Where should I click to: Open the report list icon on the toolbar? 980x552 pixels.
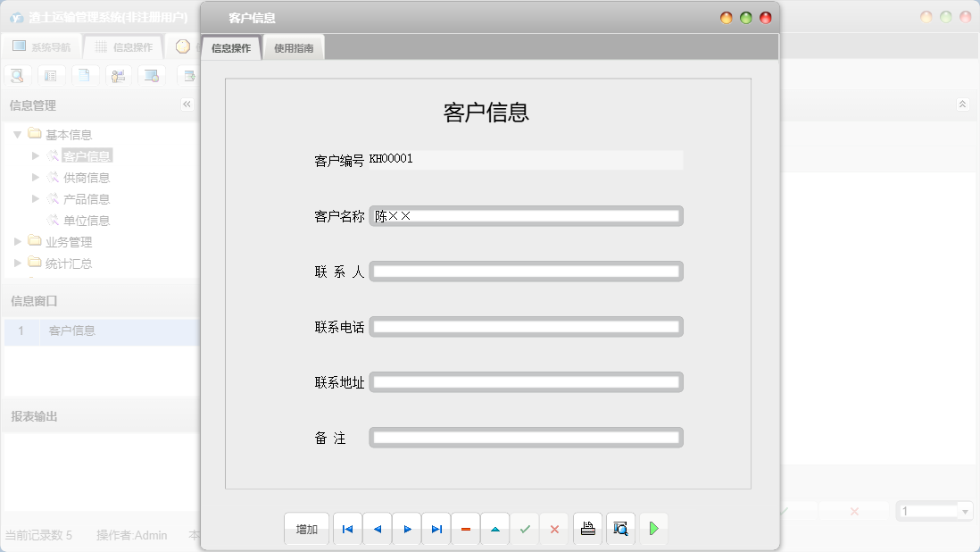pos(51,75)
